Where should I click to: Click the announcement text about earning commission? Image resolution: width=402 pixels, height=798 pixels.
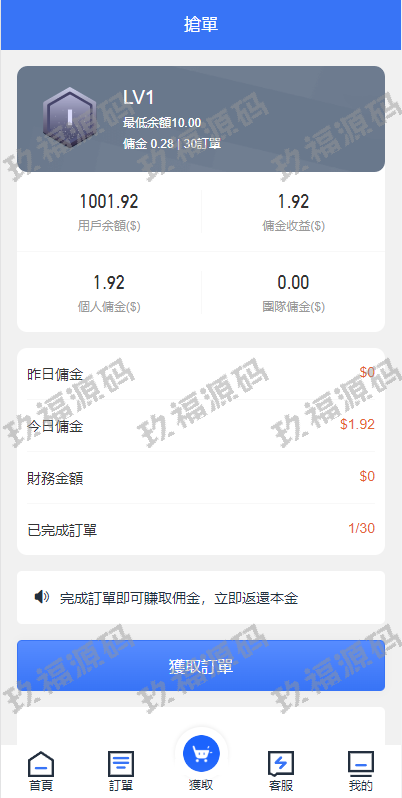179,598
